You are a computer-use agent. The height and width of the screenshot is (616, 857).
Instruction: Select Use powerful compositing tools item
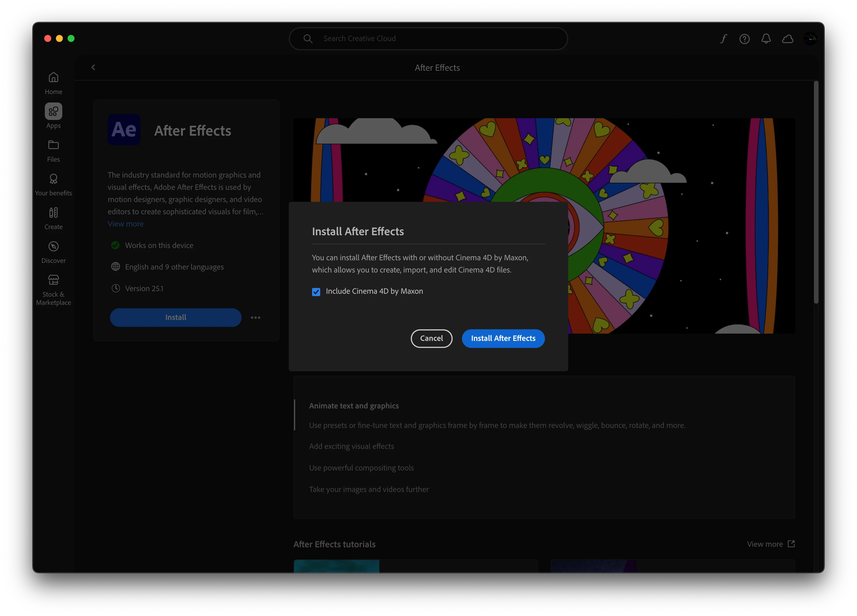click(361, 468)
